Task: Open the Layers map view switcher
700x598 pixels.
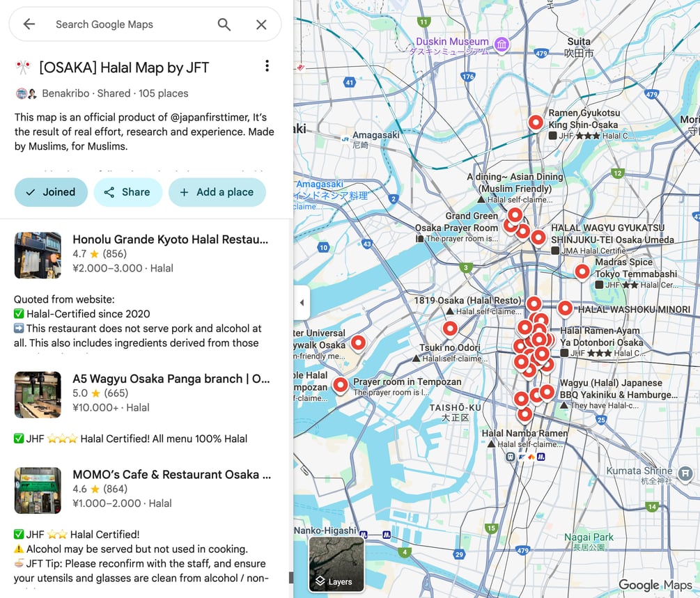Action: [336, 565]
